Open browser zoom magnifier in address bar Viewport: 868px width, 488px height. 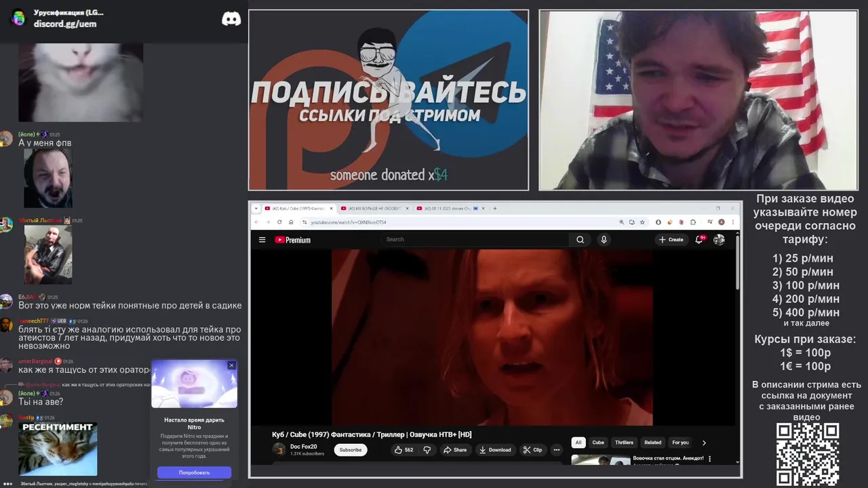[622, 222]
